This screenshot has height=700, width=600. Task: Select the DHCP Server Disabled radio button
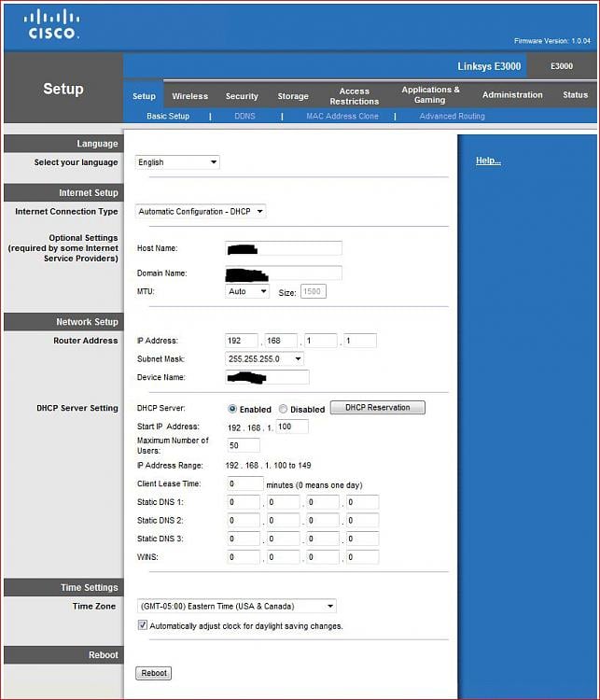point(283,409)
